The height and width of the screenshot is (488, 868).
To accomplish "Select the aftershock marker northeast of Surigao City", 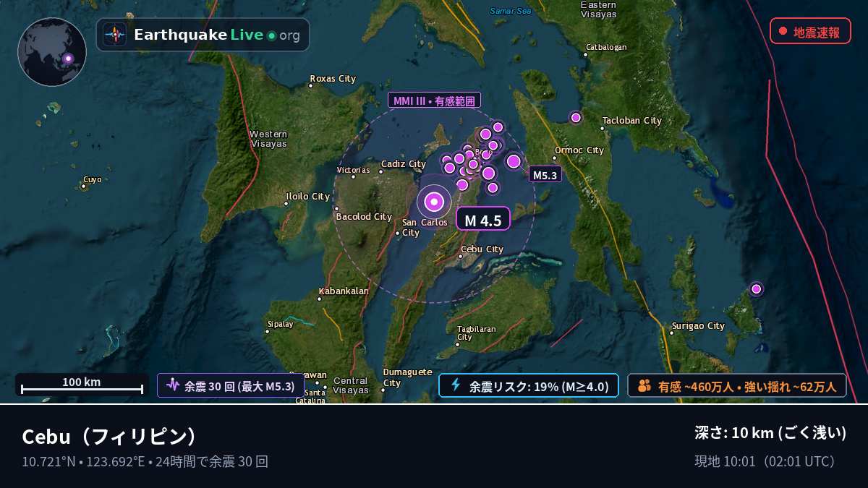I will [x=756, y=288].
